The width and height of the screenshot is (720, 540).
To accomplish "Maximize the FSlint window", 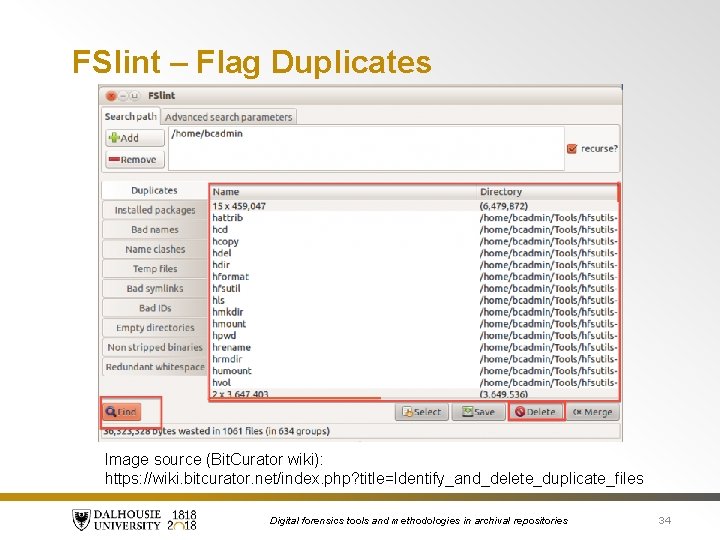I will click(x=134, y=96).
